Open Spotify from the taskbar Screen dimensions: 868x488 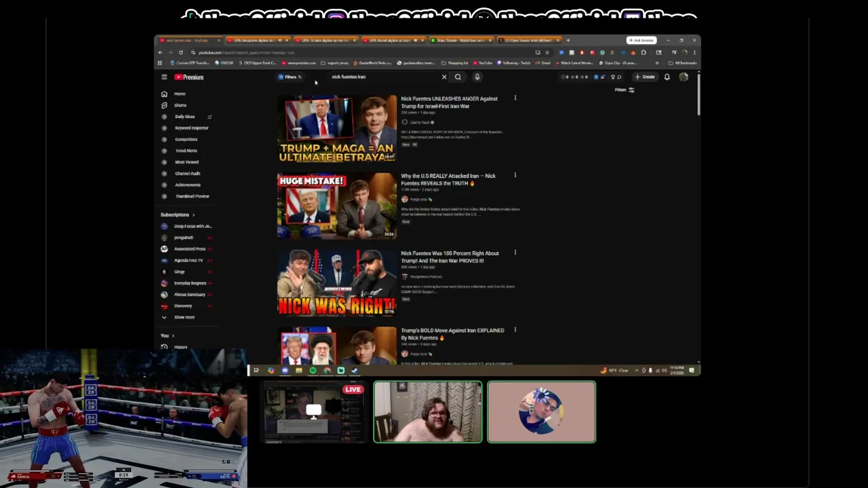click(313, 371)
